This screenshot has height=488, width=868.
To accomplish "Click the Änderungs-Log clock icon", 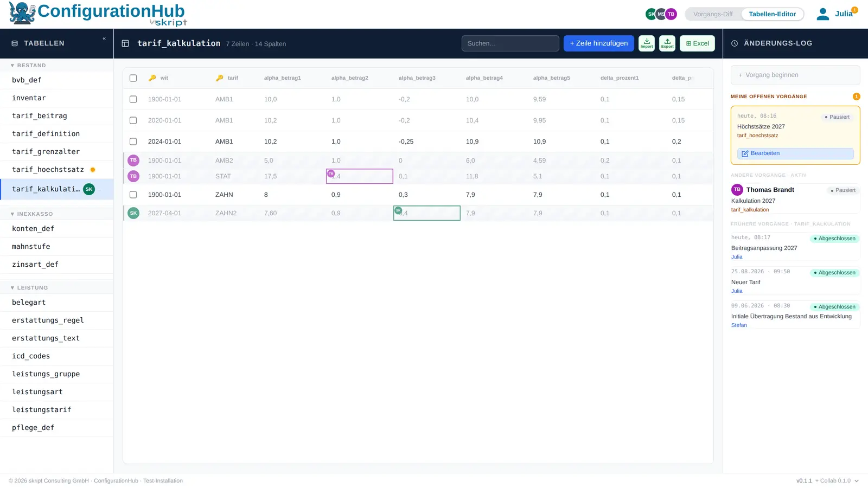I will click(x=735, y=43).
